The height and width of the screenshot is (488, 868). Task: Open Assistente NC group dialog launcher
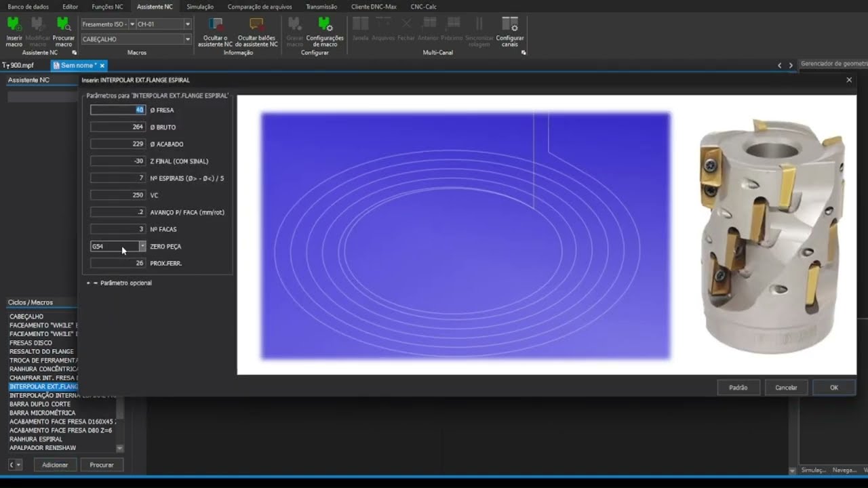point(74,52)
